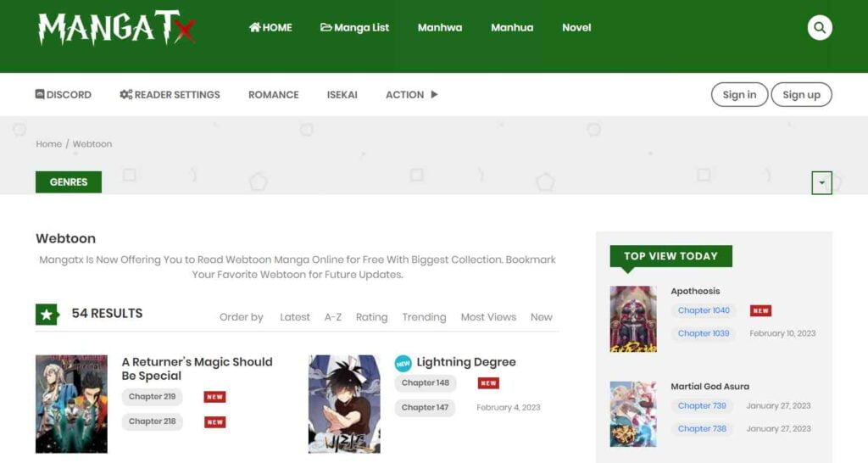The image size is (868, 463).
Task: Open Martial God Asura cover thumbnail
Action: pyautogui.click(x=633, y=415)
